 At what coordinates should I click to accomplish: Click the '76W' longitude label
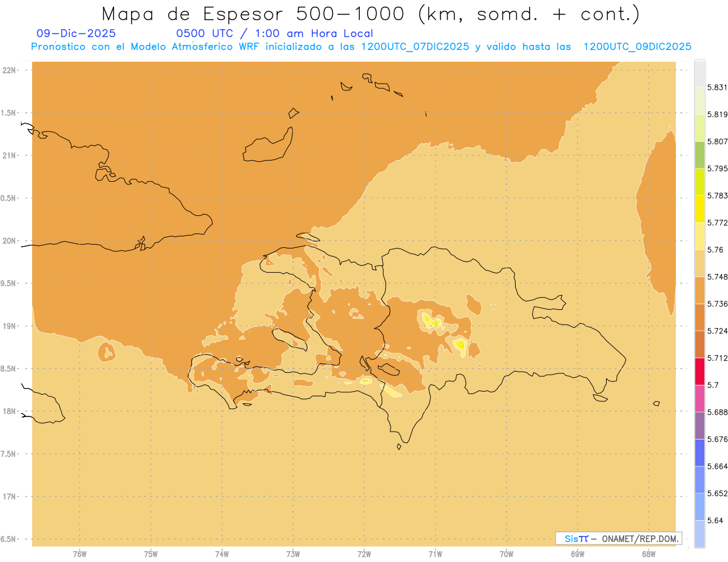(x=79, y=554)
